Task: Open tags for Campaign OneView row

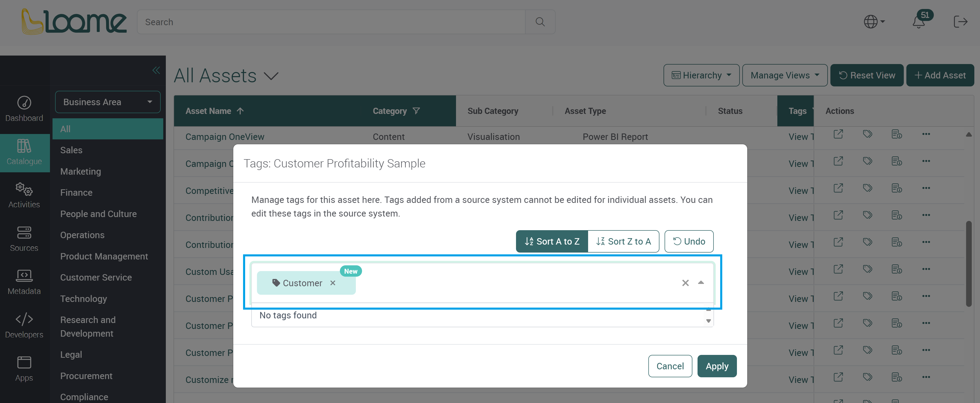Action: click(x=867, y=134)
